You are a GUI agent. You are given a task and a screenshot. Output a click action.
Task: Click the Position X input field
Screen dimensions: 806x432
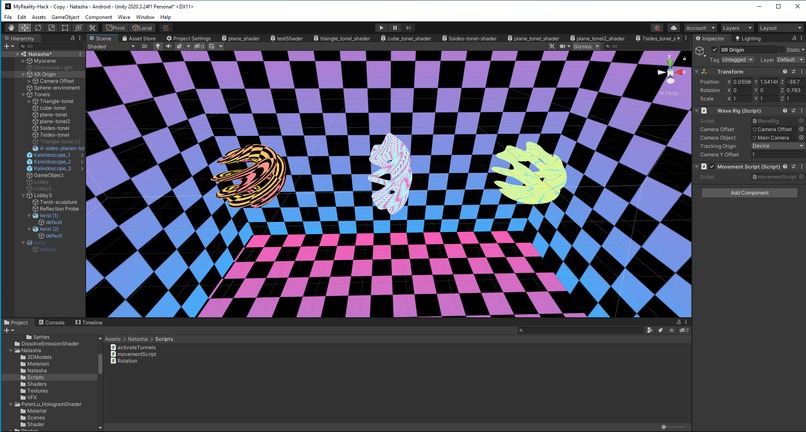pos(742,82)
